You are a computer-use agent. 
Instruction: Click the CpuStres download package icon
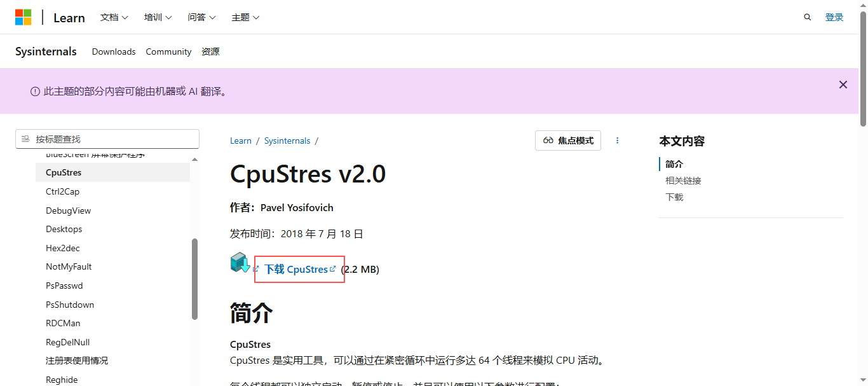click(240, 262)
